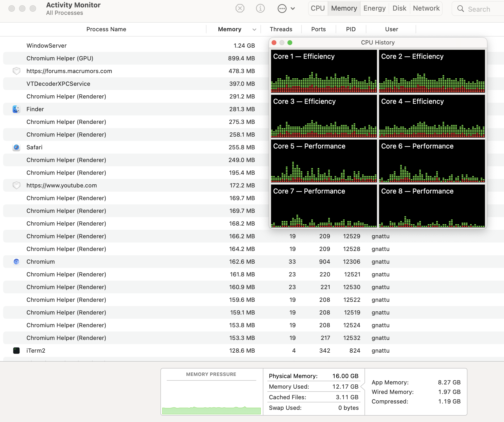Click the All Processes subtitle
Image resolution: width=504 pixels, height=422 pixels.
65,13
